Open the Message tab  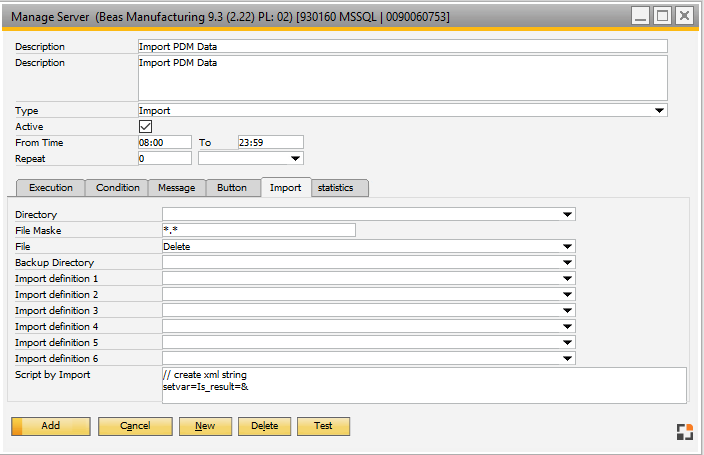pos(178,188)
